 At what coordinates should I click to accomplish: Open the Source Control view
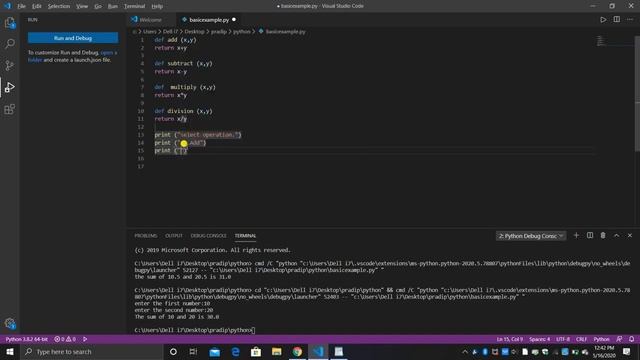point(10,65)
